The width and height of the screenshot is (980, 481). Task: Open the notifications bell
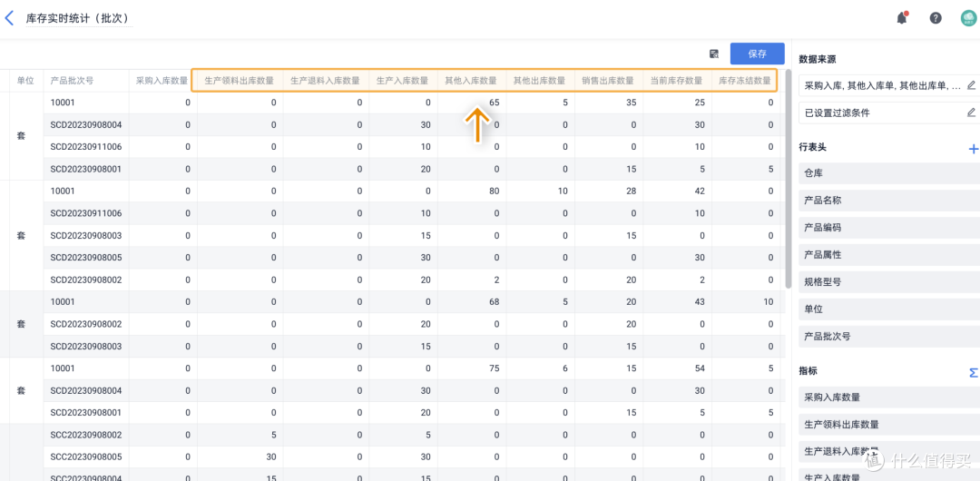tap(902, 18)
